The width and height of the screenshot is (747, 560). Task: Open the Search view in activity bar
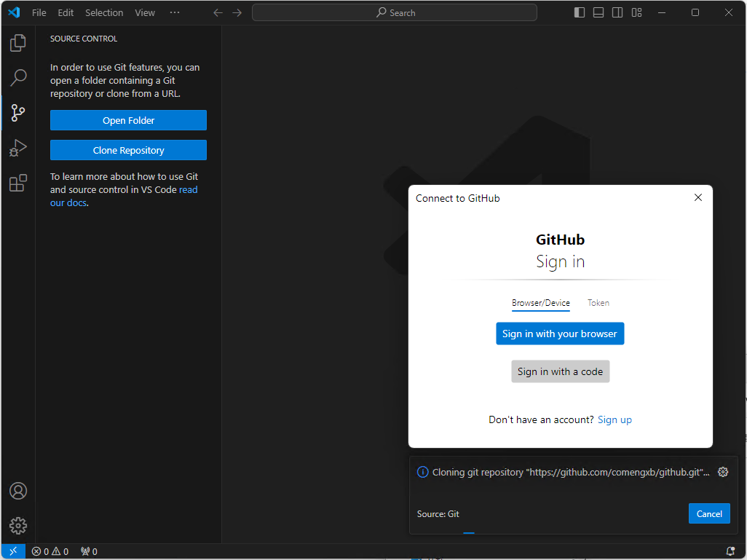17,78
